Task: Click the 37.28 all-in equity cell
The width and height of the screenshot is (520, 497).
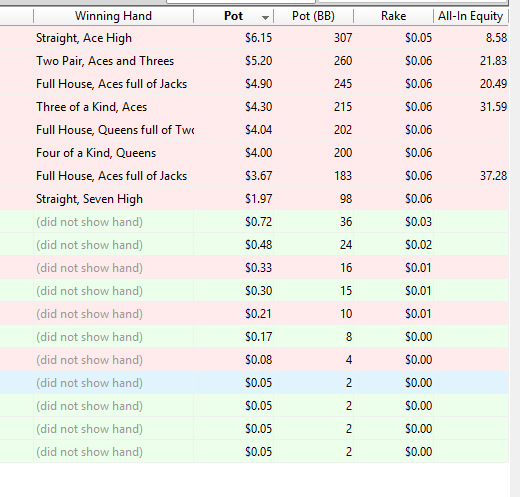Action: coord(493,176)
